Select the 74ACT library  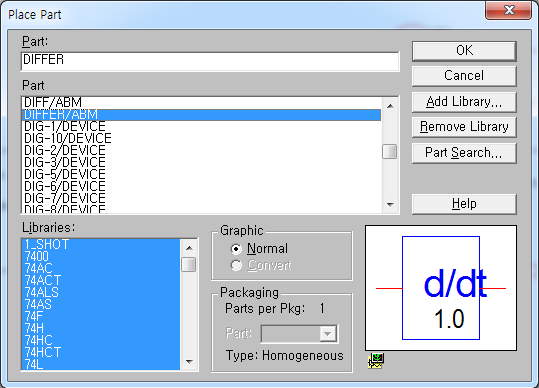pyautogui.click(x=101, y=281)
